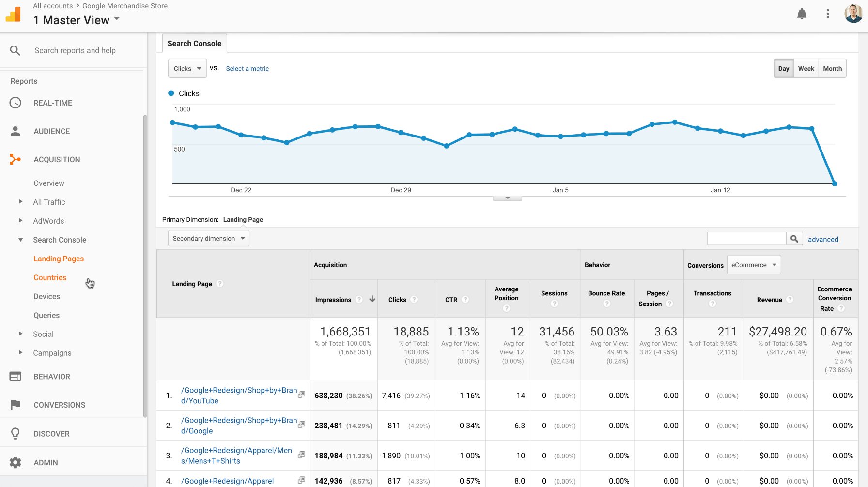Click the advanced filter link
Image resolution: width=868 pixels, height=487 pixels.
tap(823, 239)
